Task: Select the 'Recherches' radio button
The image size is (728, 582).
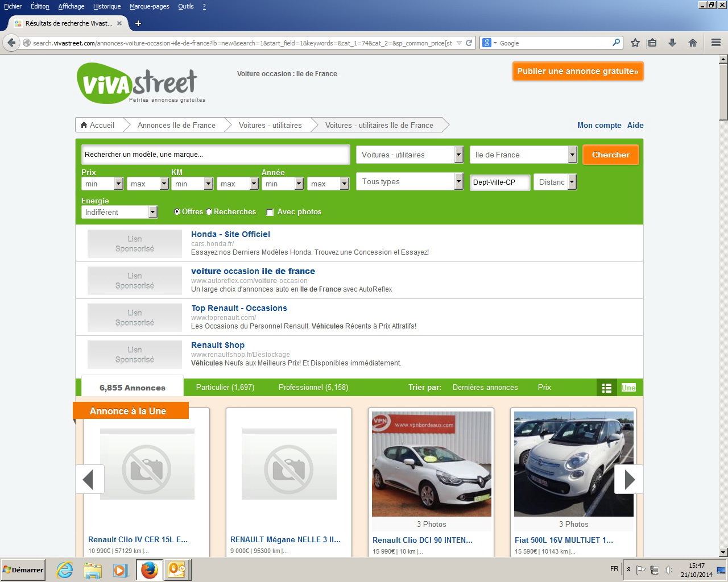Action: click(x=209, y=211)
